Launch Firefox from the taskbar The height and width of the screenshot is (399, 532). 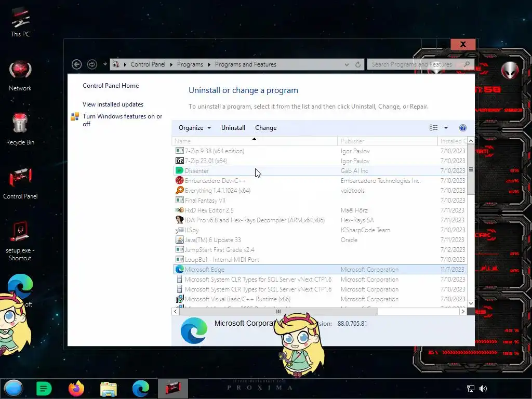coord(76,389)
